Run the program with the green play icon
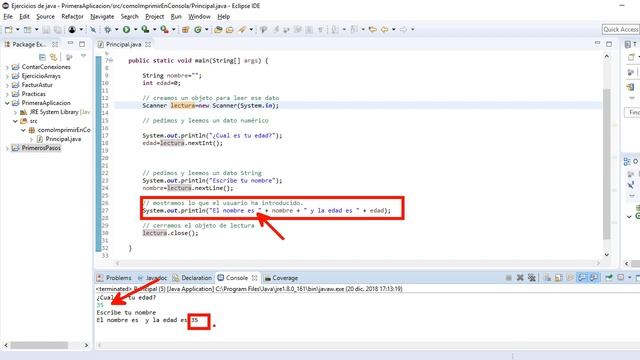The height and width of the screenshot is (360, 640). point(127,29)
